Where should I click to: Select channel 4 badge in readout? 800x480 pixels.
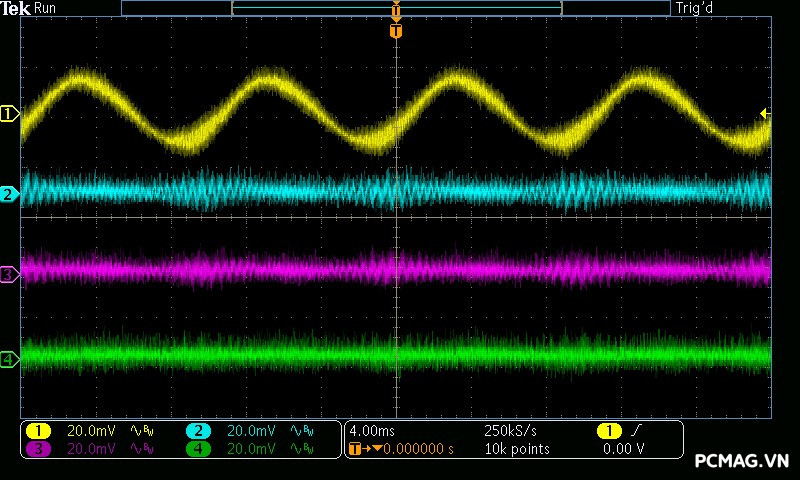pos(198,449)
